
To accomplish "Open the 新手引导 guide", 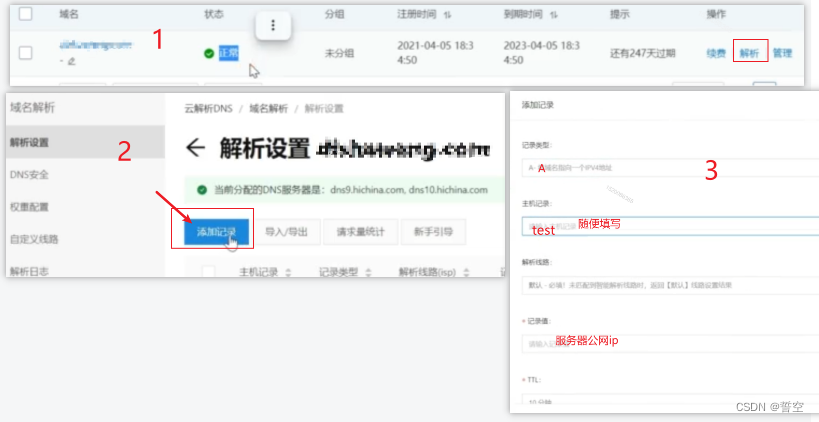I will click(433, 231).
